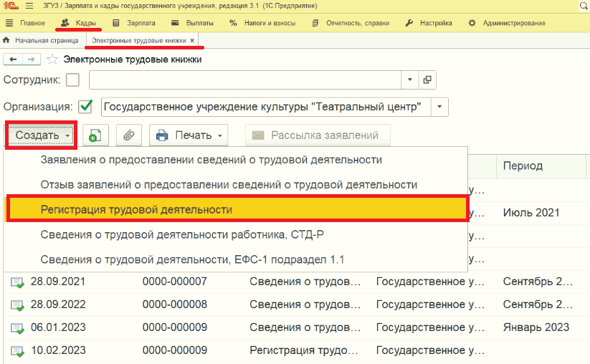Click number 0000-000008 cell
The image size is (590, 364).
tap(175, 305)
